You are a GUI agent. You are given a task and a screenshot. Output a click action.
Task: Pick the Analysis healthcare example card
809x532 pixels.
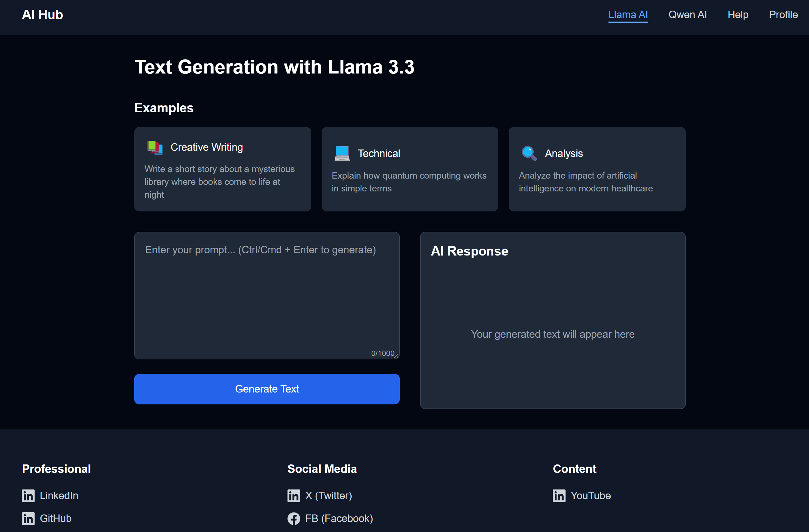pyautogui.click(x=597, y=169)
